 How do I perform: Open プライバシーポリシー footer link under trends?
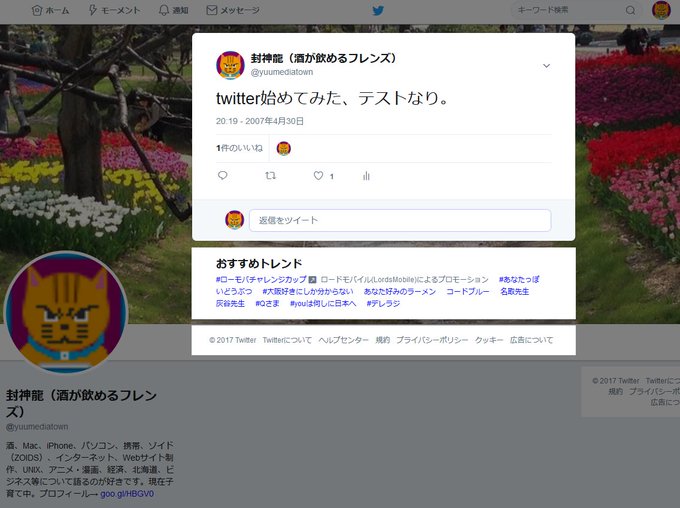click(432, 340)
